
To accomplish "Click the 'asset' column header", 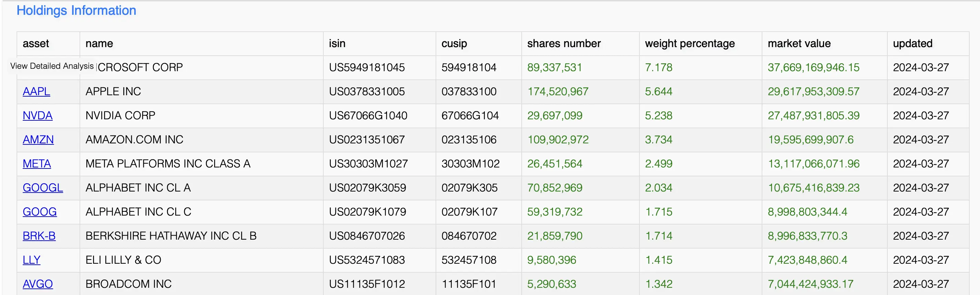I will coord(36,44).
